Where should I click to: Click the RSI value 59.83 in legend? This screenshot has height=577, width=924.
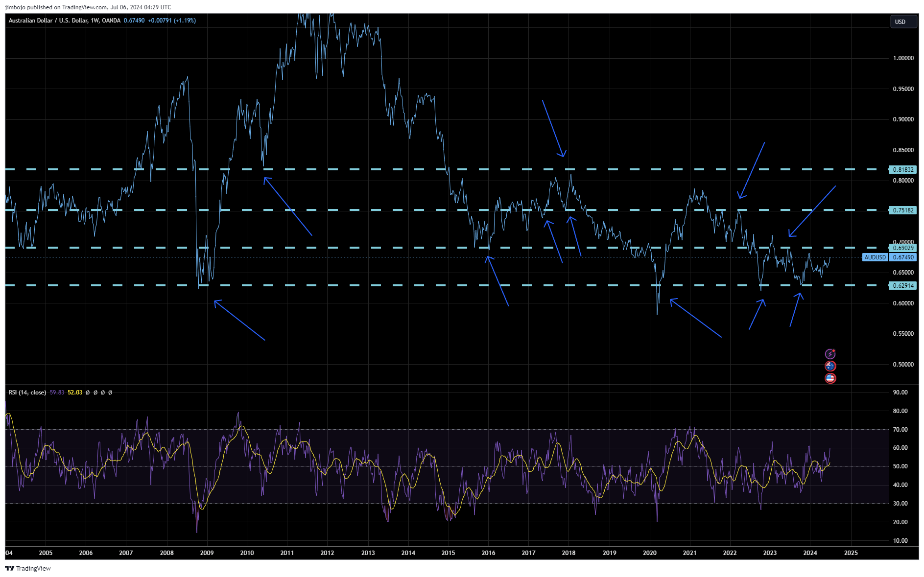pyautogui.click(x=57, y=392)
